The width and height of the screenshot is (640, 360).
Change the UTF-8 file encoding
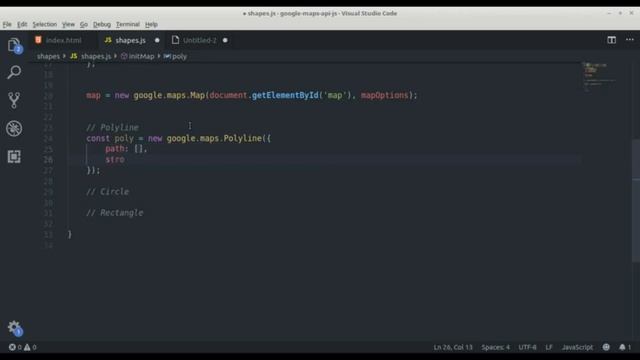[x=527, y=347]
